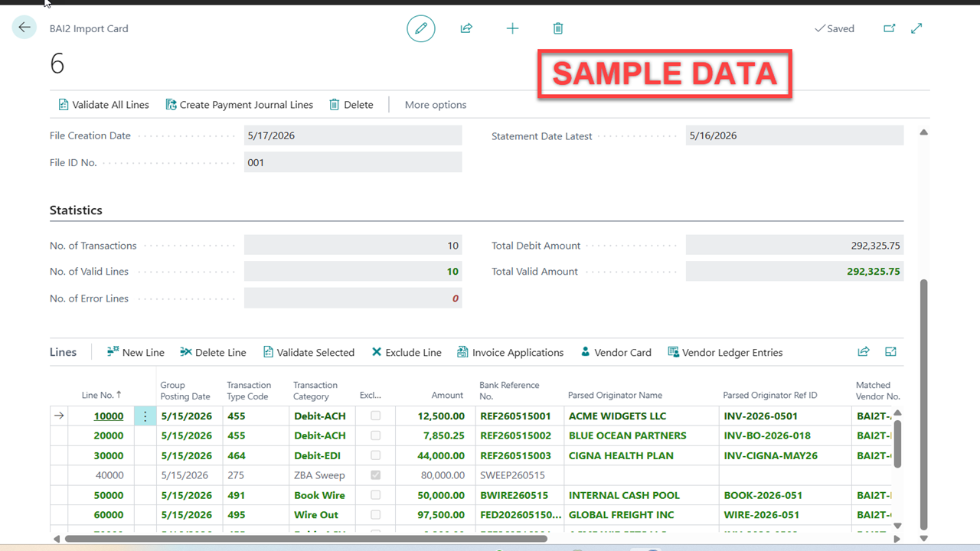
Task: Click the File ID No. field
Action: 353,162
